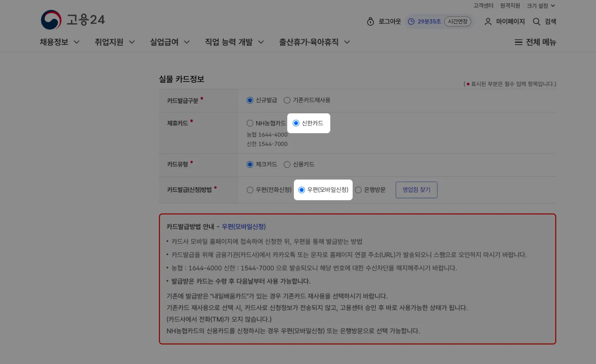This screenshot has height=364, width=596.
Task: Click the 로그아웃 link
Action: (x=390, y=22)
